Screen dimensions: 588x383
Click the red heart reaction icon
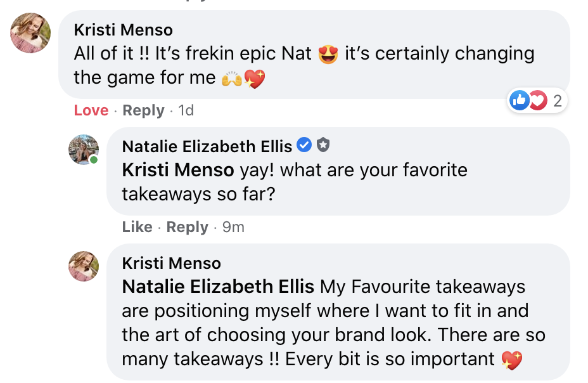coord(537,100)
